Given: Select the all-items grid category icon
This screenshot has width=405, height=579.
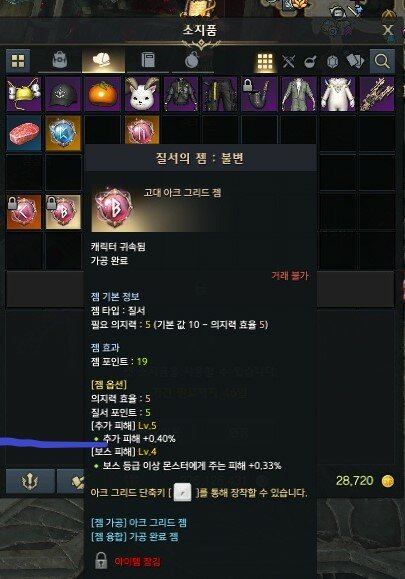Looking at the screenshot, I should 18,61.
